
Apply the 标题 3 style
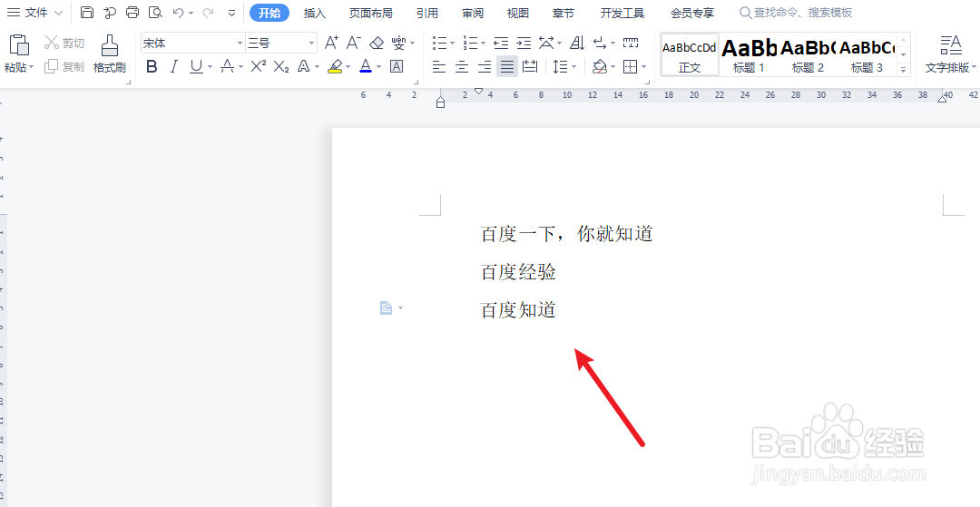[x=867, y=55]
